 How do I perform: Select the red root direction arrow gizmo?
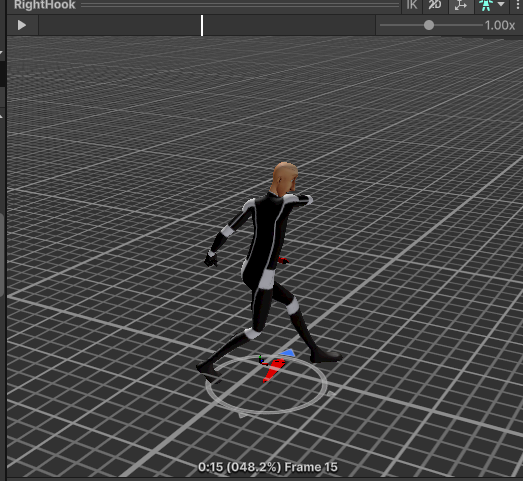point(274,370)
